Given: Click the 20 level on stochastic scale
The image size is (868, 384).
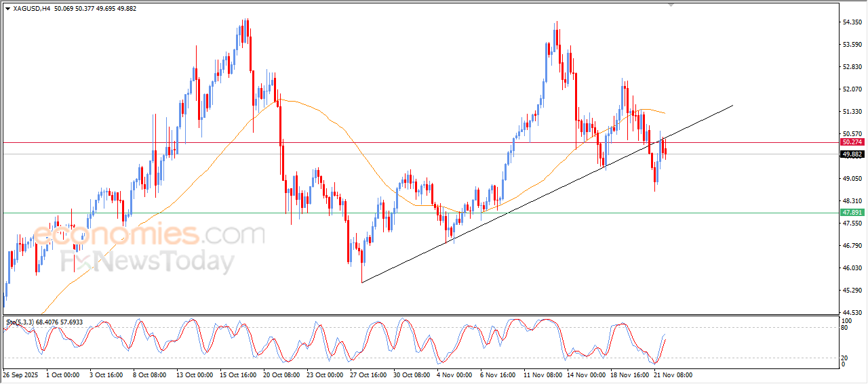Looking at the screenshot, I should point(844,357).
